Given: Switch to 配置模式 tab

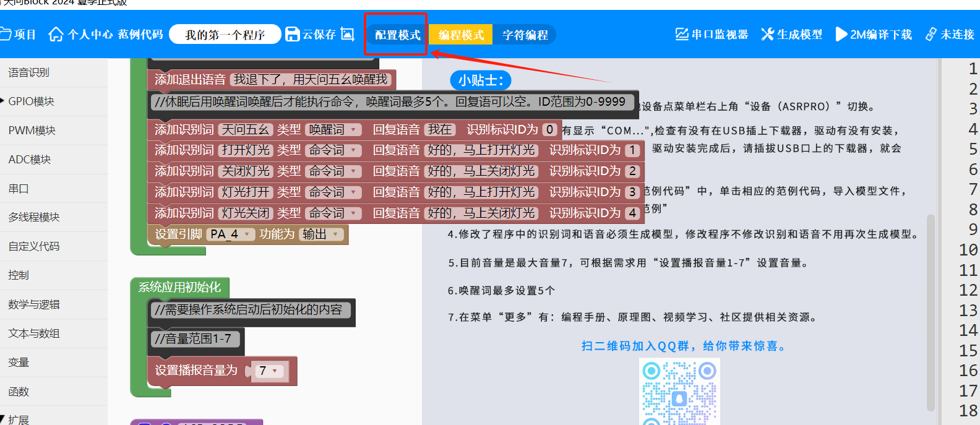Looking at the screenshot, I should [397, 35].
